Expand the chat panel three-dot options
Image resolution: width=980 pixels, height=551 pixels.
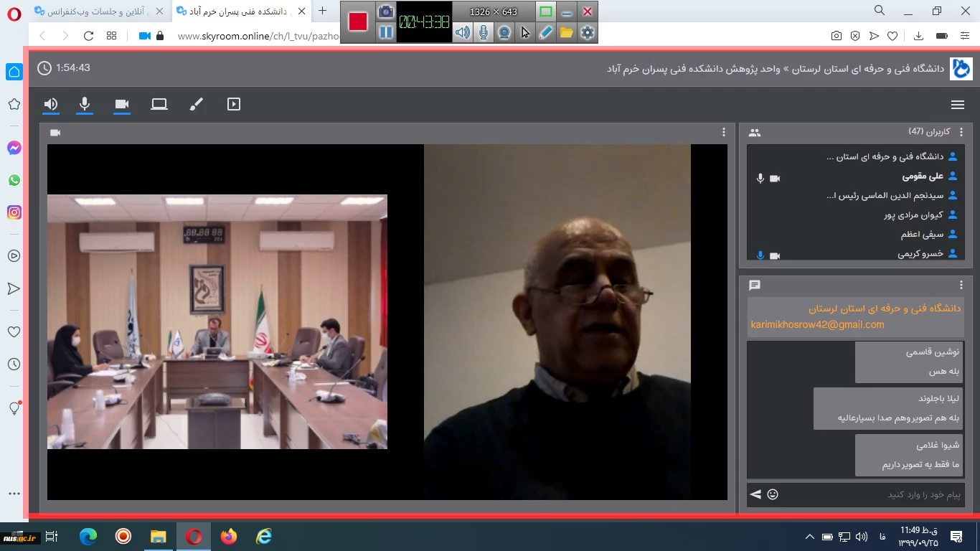tap(961, 286)
